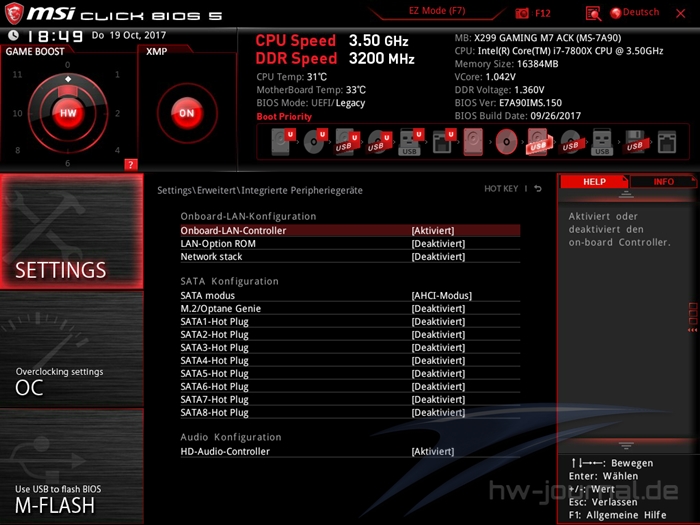Select the UEFI network boot device icon
700x525 pixels.
(443, 142)
